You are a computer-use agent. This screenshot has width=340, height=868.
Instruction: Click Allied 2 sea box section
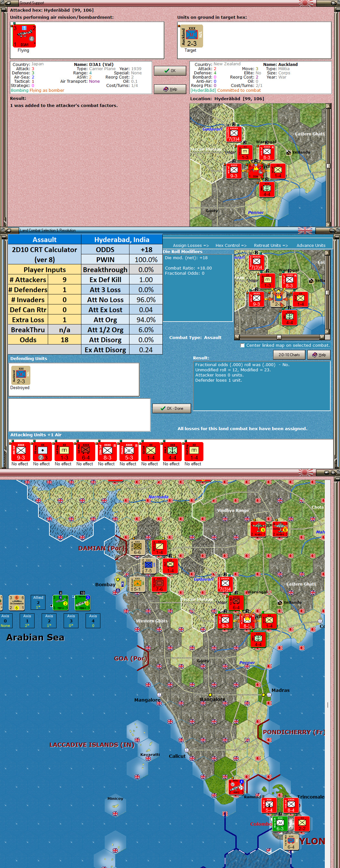click(38, 602)
